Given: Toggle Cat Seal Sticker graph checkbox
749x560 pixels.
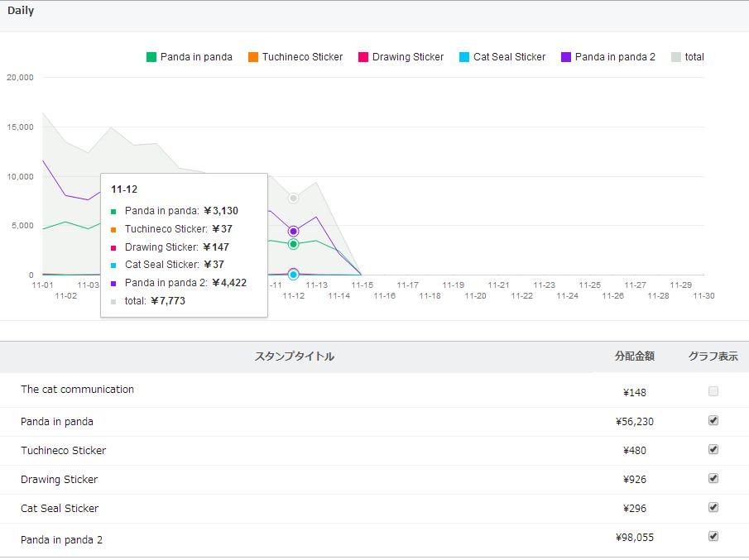Looking at the screenshot, I should point(713,507).
